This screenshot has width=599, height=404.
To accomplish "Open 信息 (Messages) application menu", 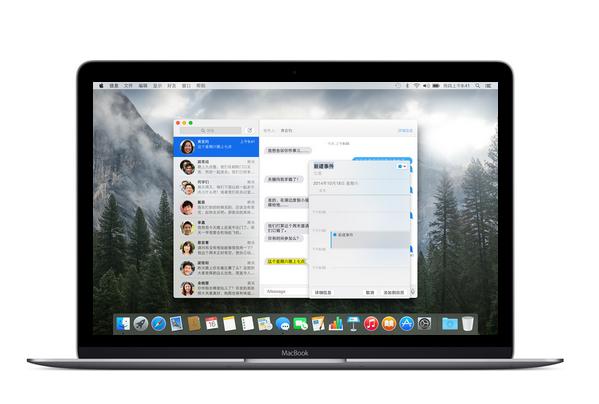I will [x=114, y=86].
